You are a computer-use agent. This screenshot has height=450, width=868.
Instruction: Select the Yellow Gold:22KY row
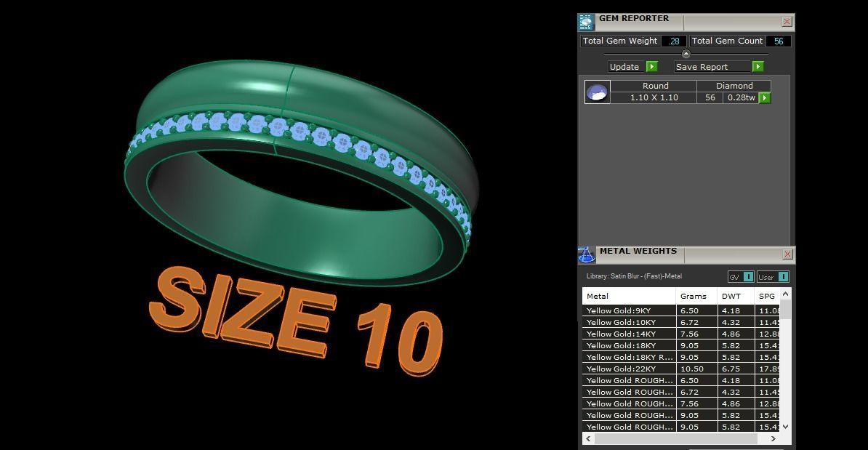pos(681,369)
